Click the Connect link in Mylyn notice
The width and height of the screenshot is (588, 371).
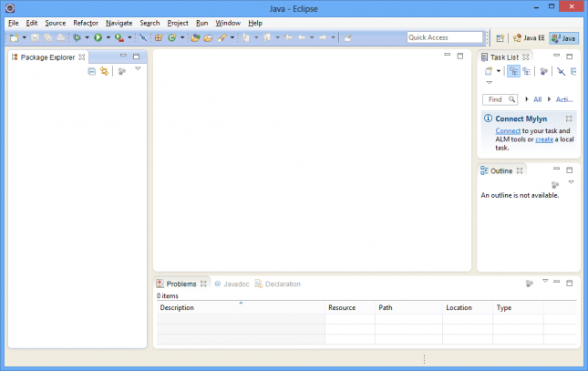(x=508, y=131)
